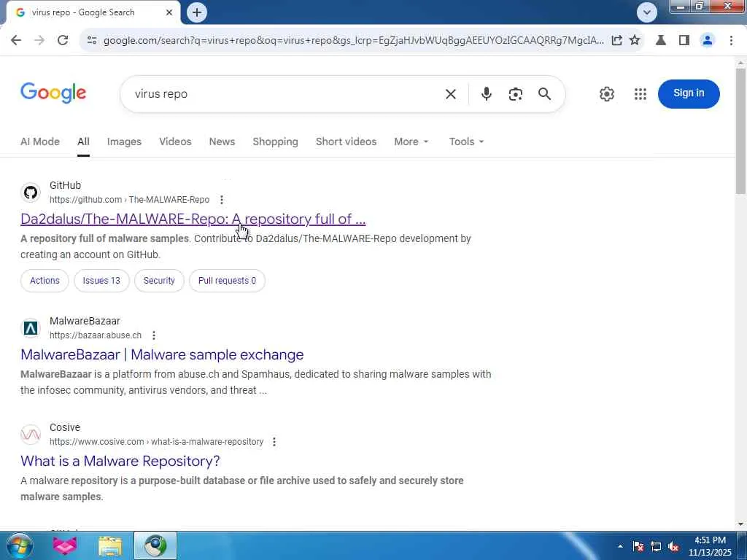Viewport: 747px width, 560px height.
Task: Click the network tray icon
Action: (x=656, y=546)
